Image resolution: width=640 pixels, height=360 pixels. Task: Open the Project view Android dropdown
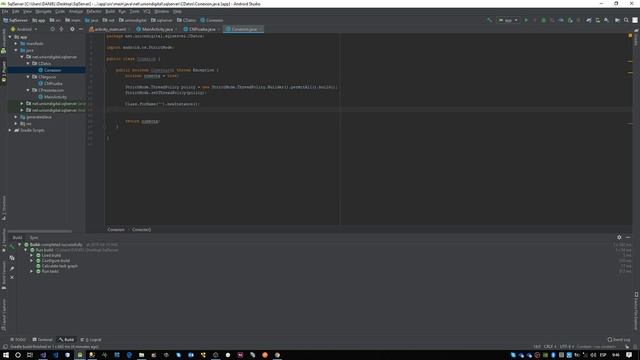point(24,29)
